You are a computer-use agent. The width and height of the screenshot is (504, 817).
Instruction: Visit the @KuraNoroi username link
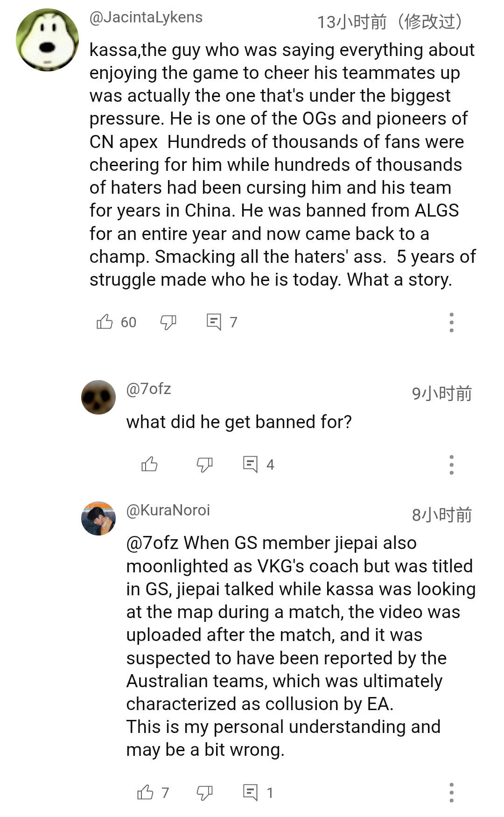coord(168,510)
